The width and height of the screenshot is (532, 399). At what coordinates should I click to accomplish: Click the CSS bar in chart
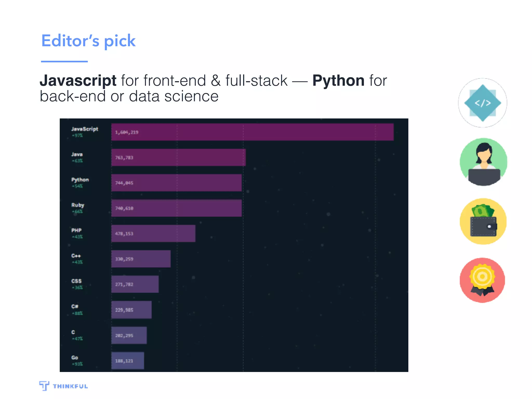pyautogui.click(x=135, y=284)
